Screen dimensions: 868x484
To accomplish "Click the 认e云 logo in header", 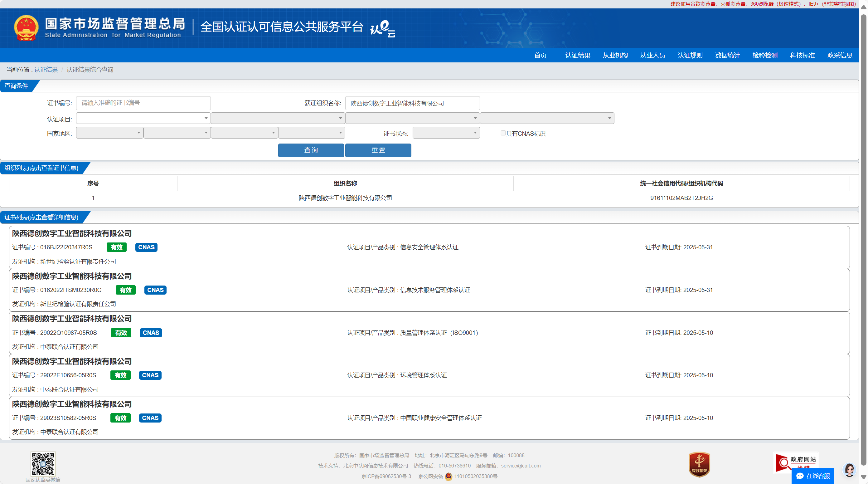I will pos(383,29).
